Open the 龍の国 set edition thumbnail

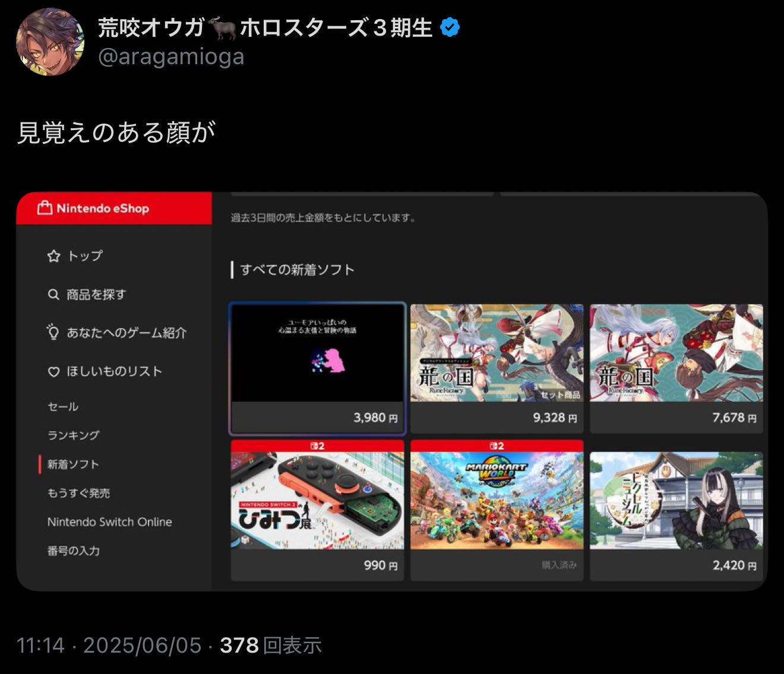tap(497, 353)
